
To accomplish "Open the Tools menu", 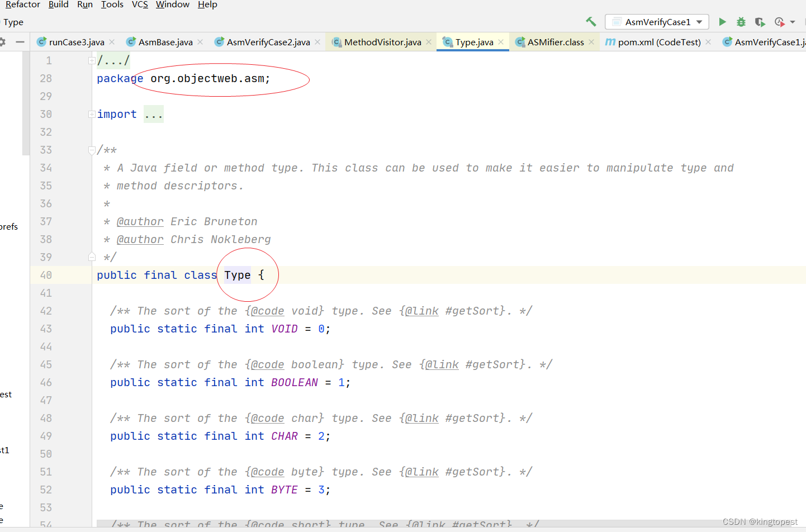I will click(112, 4).
